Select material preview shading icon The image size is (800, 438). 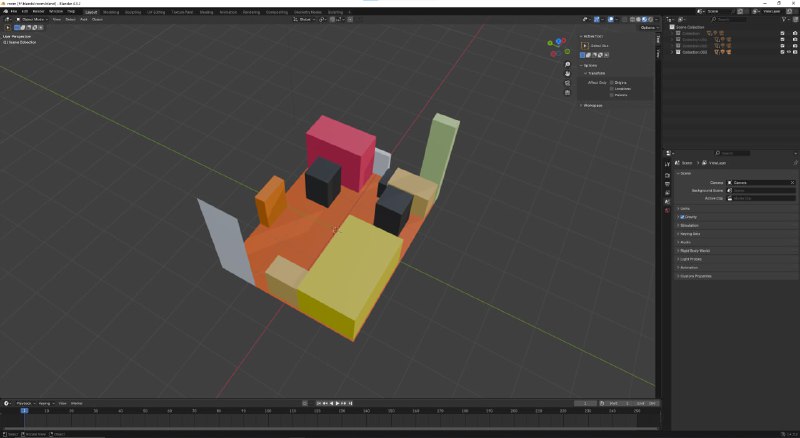[644, 19]
